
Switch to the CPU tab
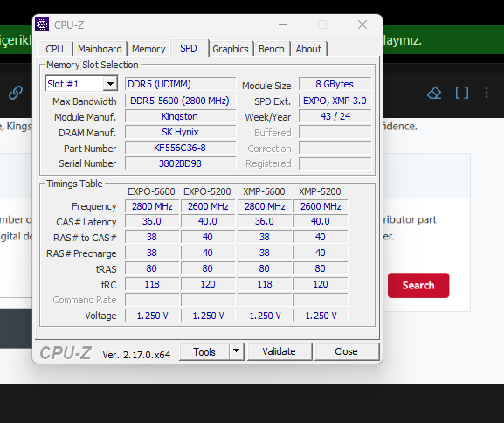[x=54, y=49]
